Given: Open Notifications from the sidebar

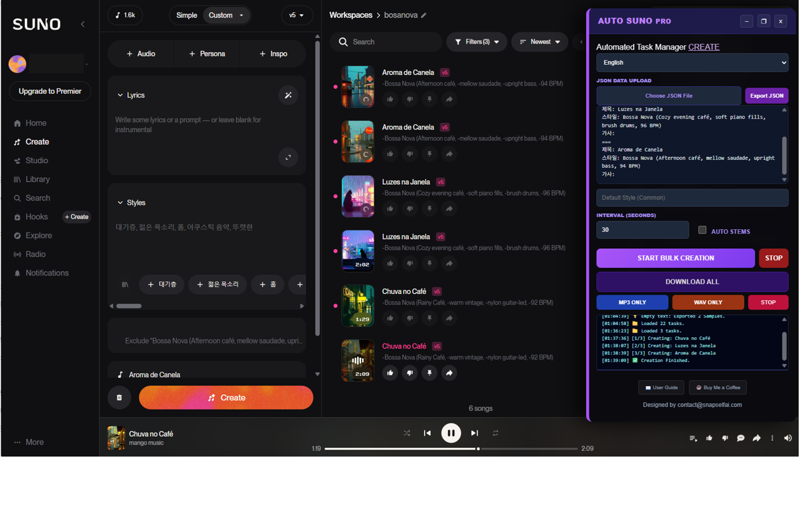Looking at the screenshot, I should coord(41,273).
